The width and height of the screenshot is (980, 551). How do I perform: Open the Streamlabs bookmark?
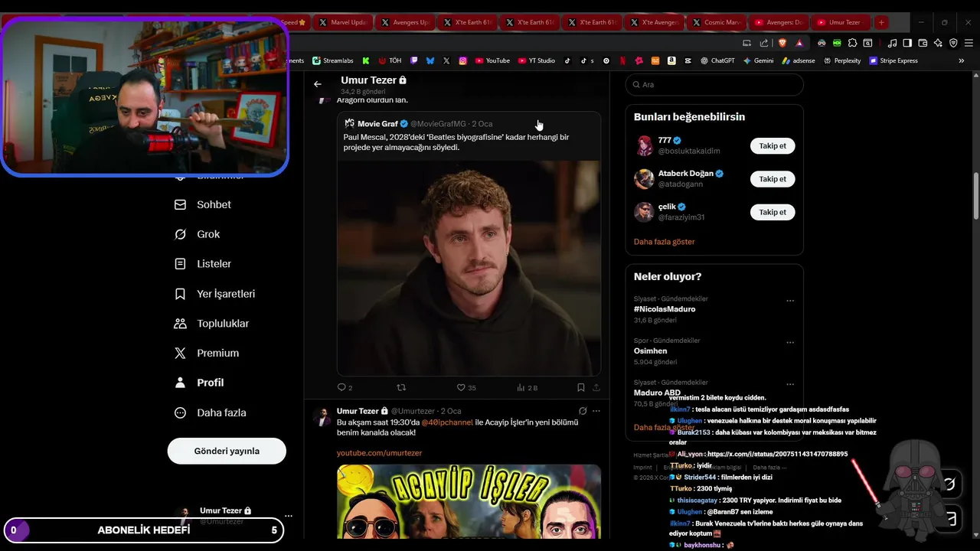(x=332, y=60)
